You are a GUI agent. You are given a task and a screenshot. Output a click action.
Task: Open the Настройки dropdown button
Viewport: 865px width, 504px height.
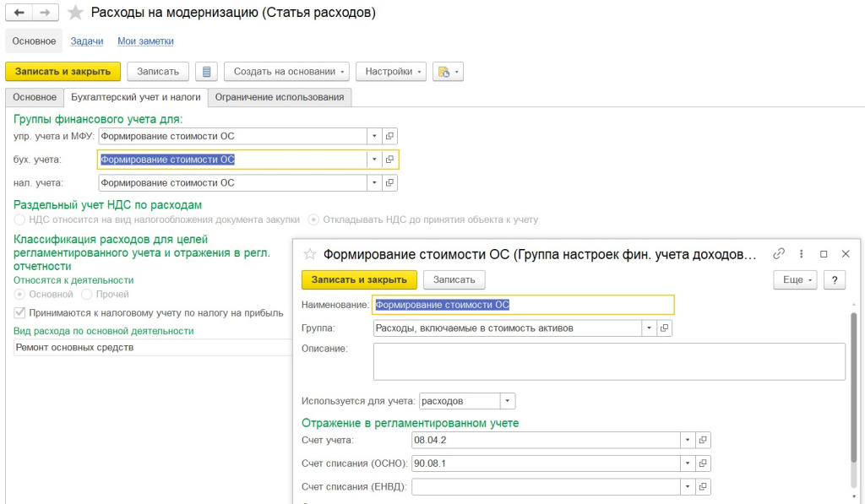pos(391,72)
